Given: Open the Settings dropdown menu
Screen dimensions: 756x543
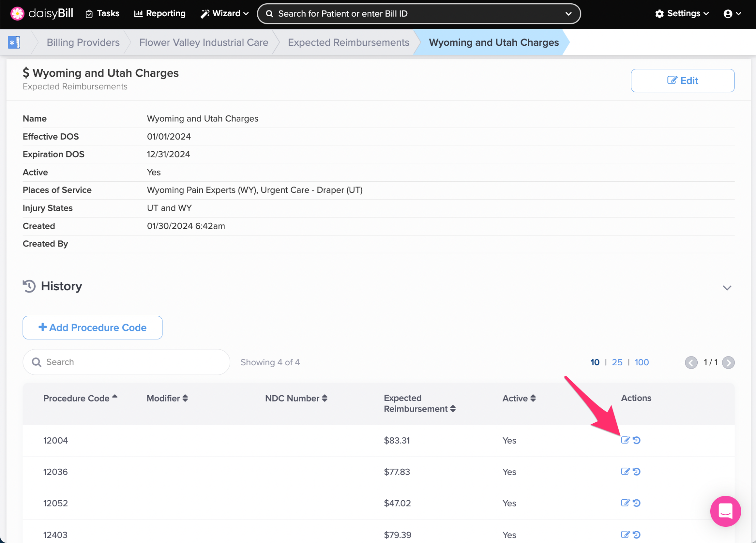Looking at the screenshot, I should [682, 14].
